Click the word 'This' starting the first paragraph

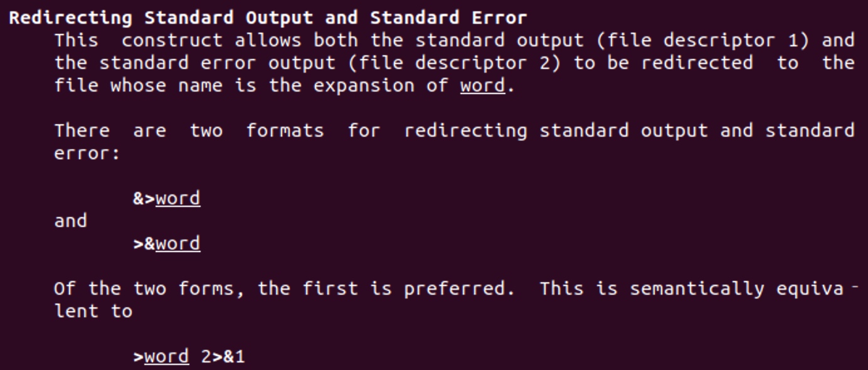[x=77, y=40]
